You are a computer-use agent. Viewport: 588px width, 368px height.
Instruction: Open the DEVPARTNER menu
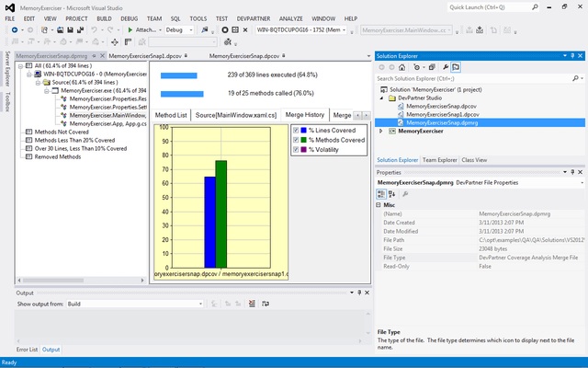pos(254,18)
